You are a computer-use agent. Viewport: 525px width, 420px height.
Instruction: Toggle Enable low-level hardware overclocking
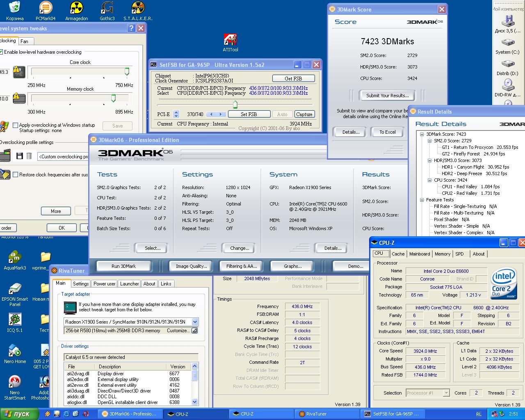click(x=2, y=52)
